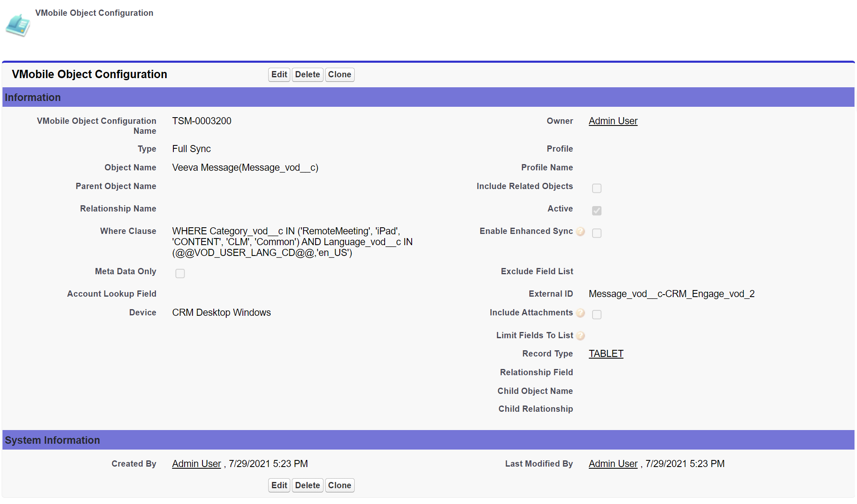The width and height of the screenshot is (857, 504).
Task: Open the TABLET record type link
Action: click(606, 354)
